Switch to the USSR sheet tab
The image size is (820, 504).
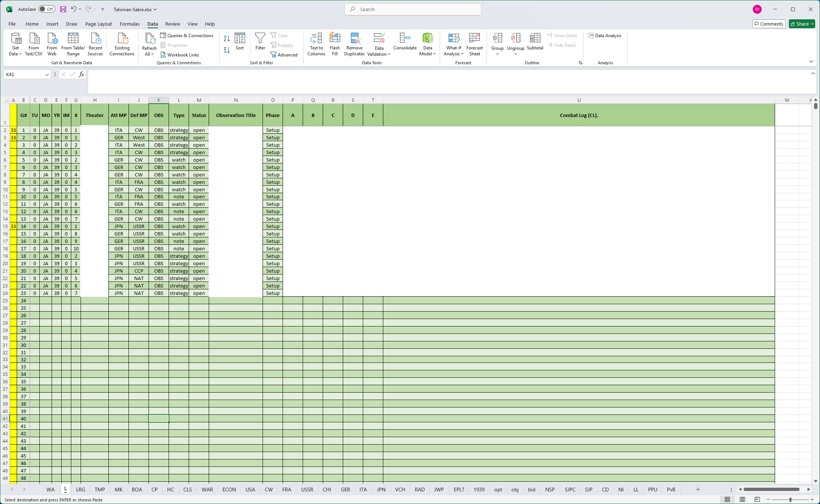[x=307, y=490]
